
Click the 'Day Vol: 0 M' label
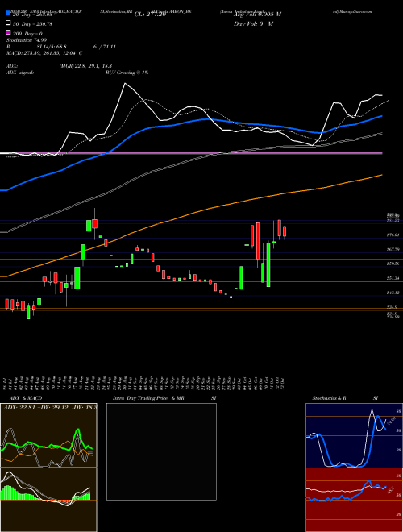point(253,23)
